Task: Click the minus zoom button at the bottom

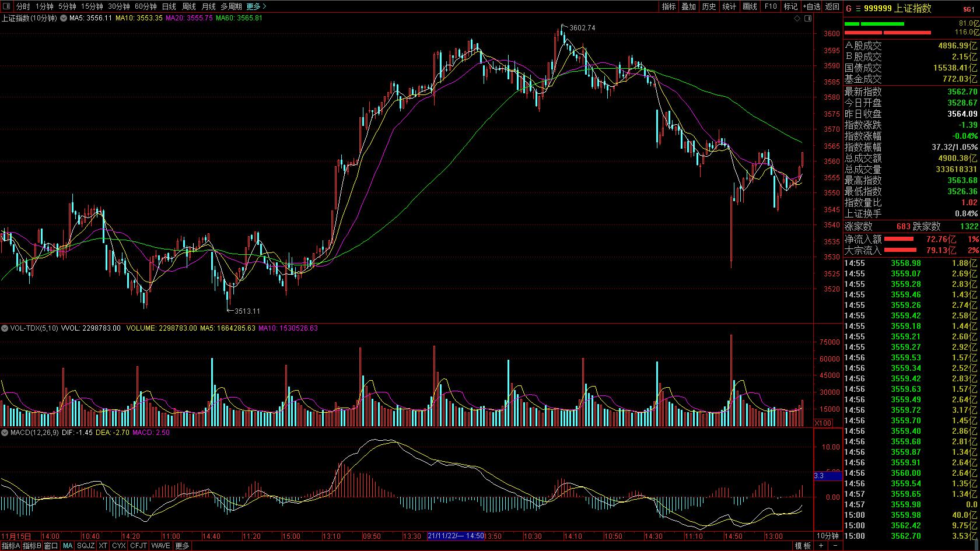Action: (835, 546)
